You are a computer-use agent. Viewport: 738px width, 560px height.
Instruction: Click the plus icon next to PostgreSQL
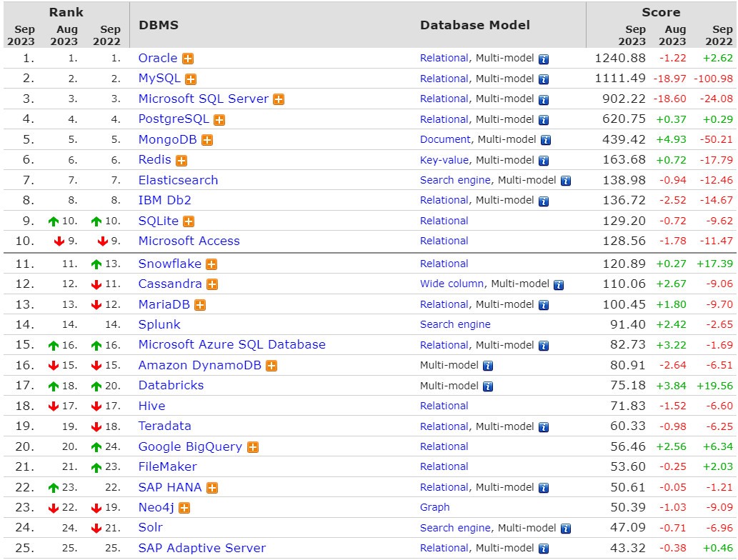point(219,120)
